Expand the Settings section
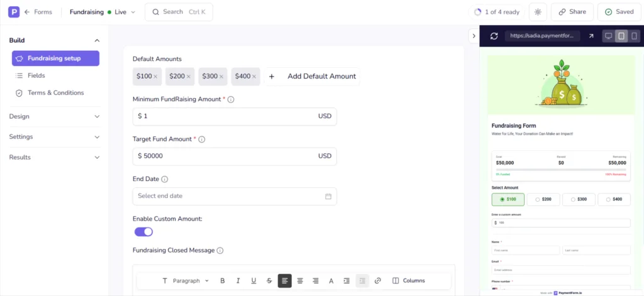 (55, 137)
